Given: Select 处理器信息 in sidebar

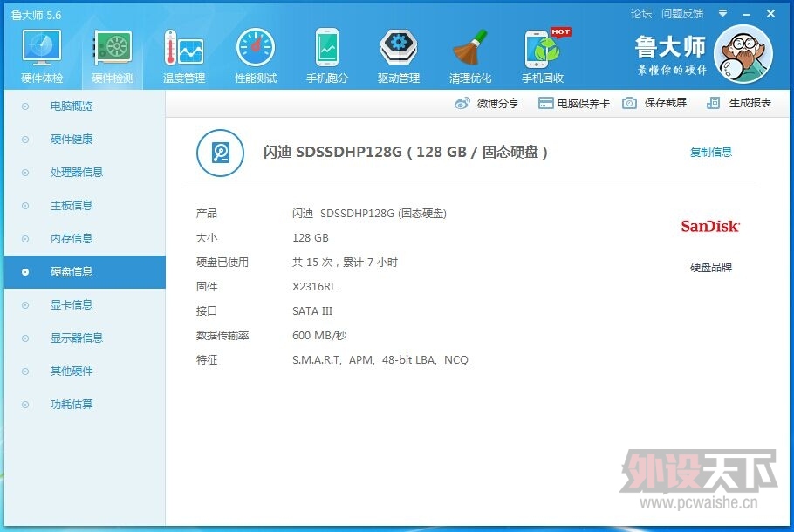Looking at the screenshot, I should pyautogui.click(x=85, y=173).
